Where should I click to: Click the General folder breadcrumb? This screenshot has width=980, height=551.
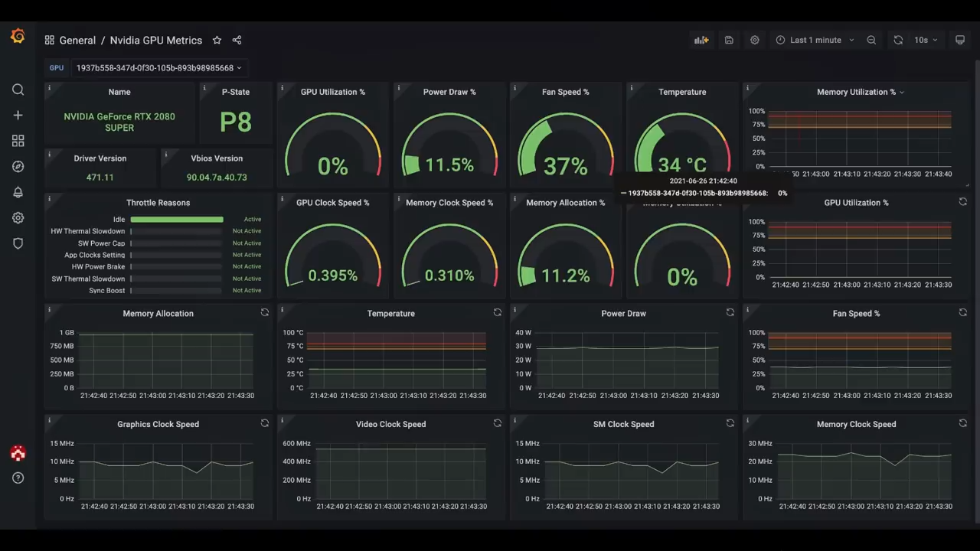(x=77, y=40)
